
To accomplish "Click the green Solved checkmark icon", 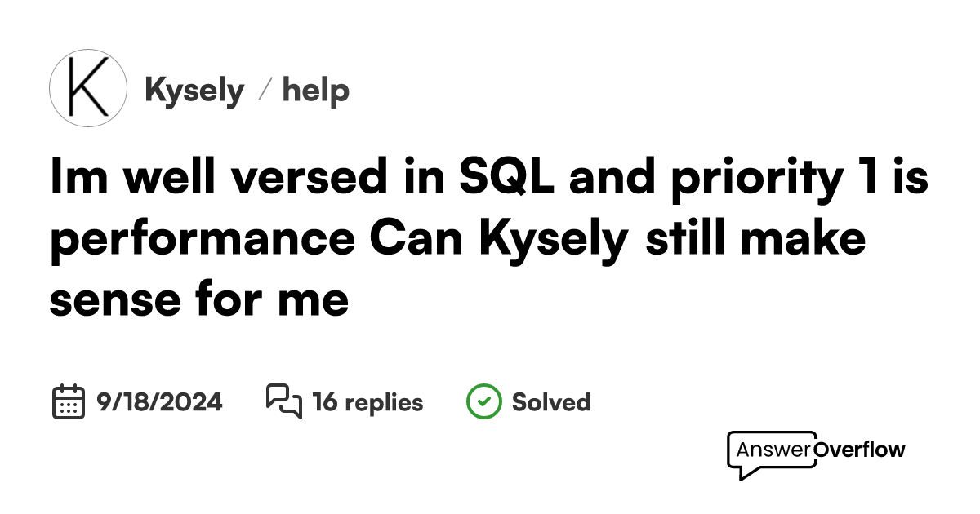I will coord(483,401).
